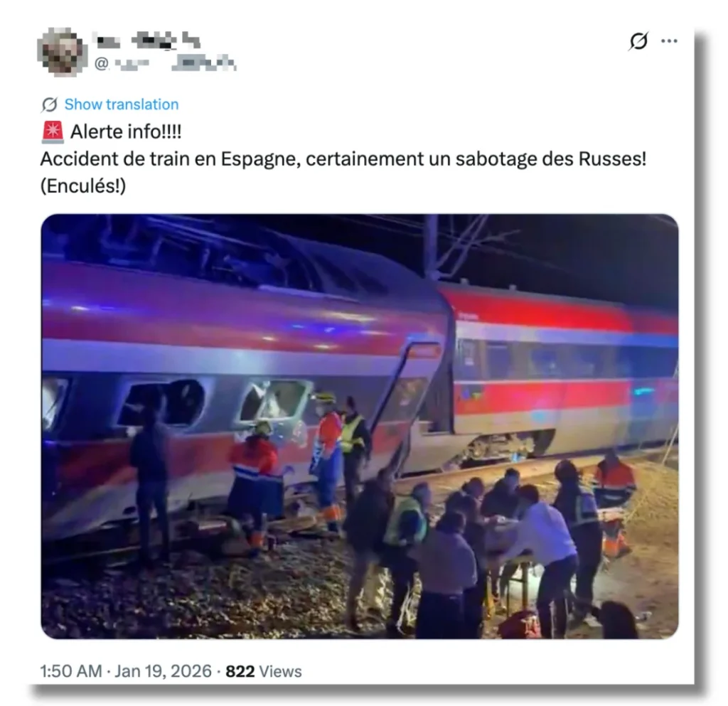The image size is (728, 706).
Task: Open the blurred profile avatar
Action: tap(63, 52)
